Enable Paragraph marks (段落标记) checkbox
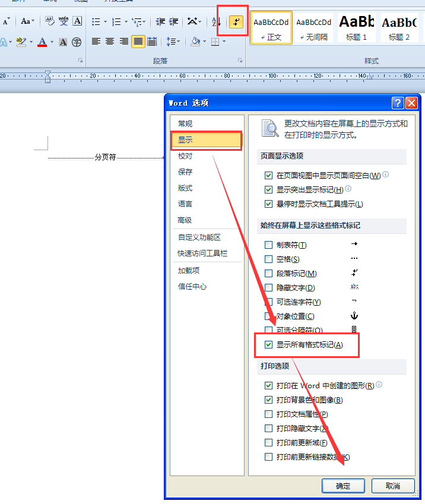 268,273
